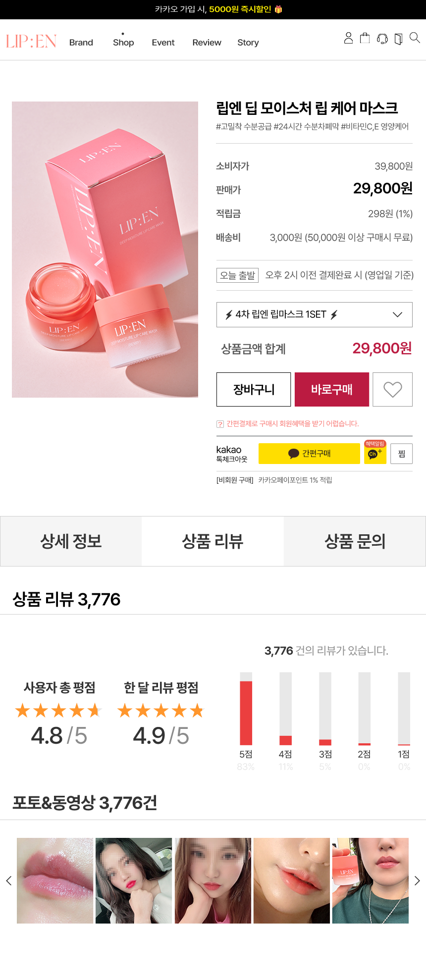Show next review photos with right arrow
Viewport: 426px width, 980px height.
[x=417, y=880]
